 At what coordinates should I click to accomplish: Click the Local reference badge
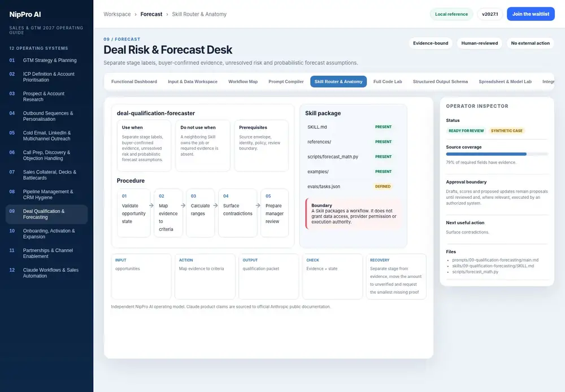click(x=451, y=14)
